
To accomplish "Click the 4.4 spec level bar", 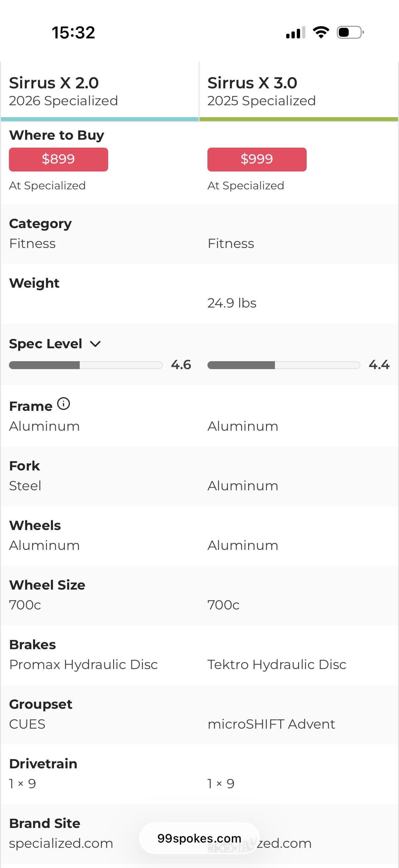I will point(284,365).
